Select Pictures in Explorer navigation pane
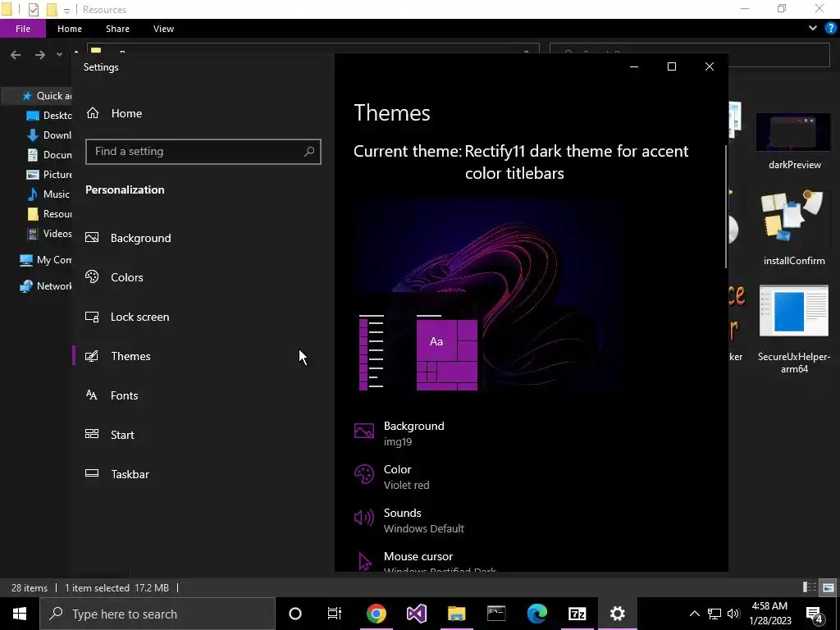Image resolution: width=840 pixels, height=630 pixels. point(49,175)
